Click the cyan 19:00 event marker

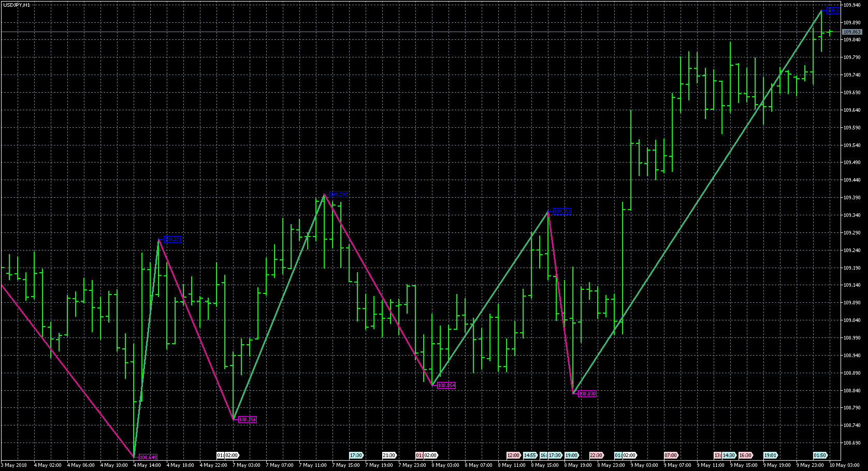571,455
